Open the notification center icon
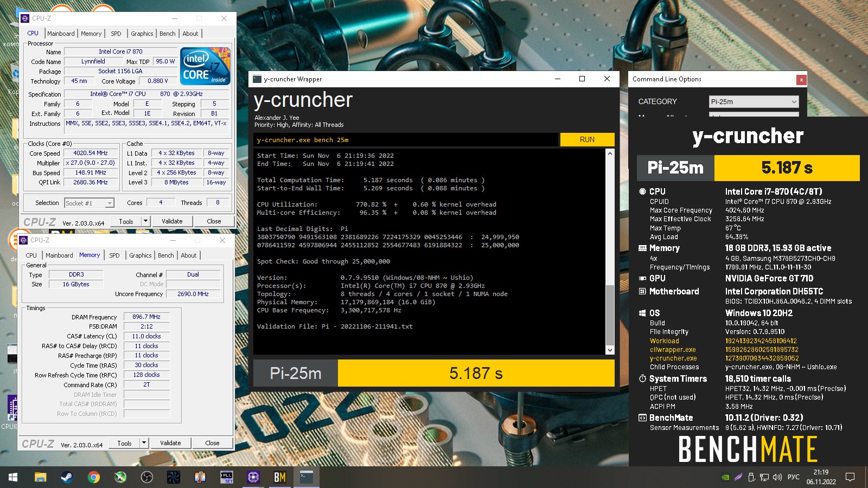 (850, 477)
